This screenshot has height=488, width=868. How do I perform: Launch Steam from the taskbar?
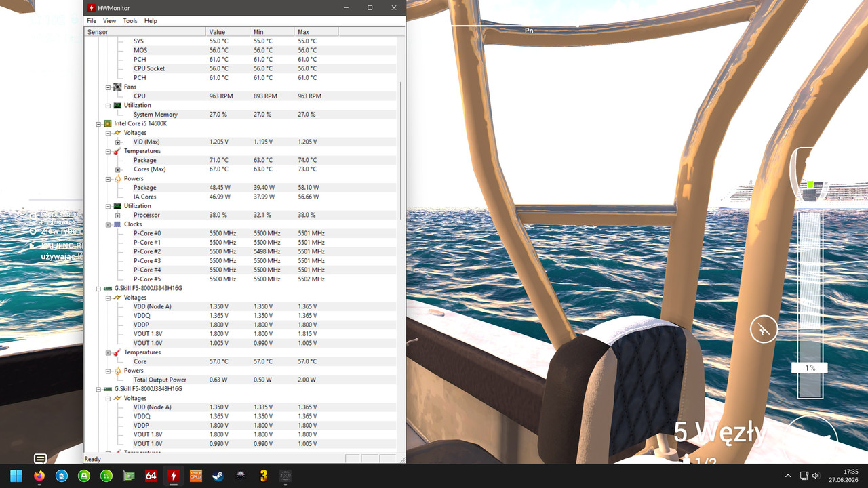218,476
